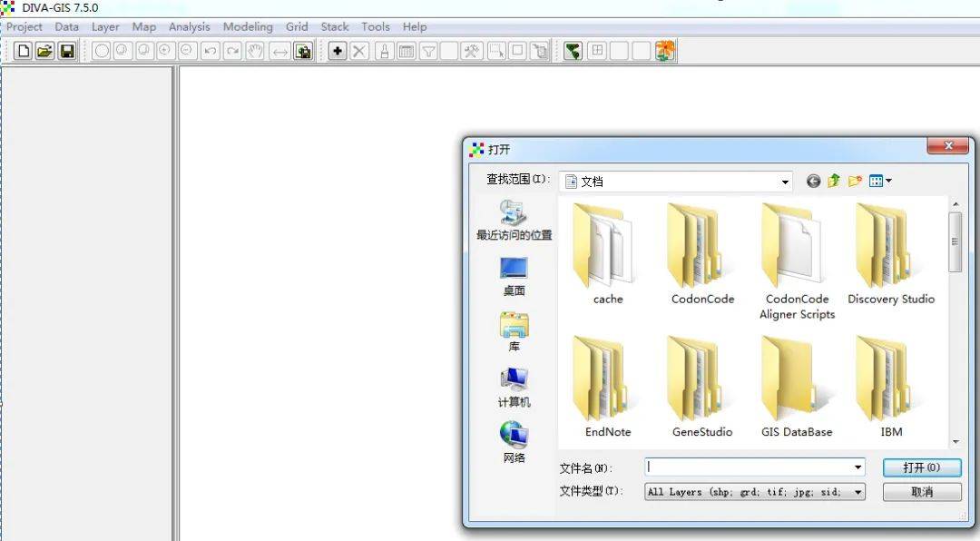Image resolution: width=980 pixels, height=541 pixels.
Task: Click the 打开 (Open) button
Action: click(x=922, y=467)
